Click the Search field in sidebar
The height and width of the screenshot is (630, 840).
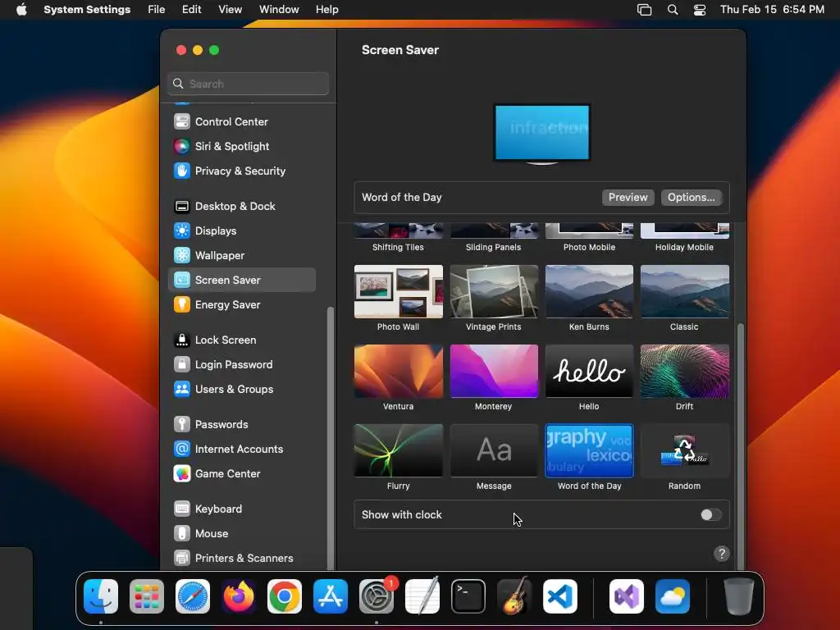[x=248, y=84]
